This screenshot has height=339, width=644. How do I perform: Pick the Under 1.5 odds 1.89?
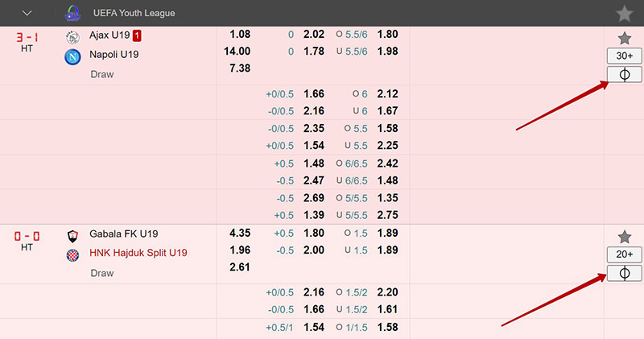point(387,250)
